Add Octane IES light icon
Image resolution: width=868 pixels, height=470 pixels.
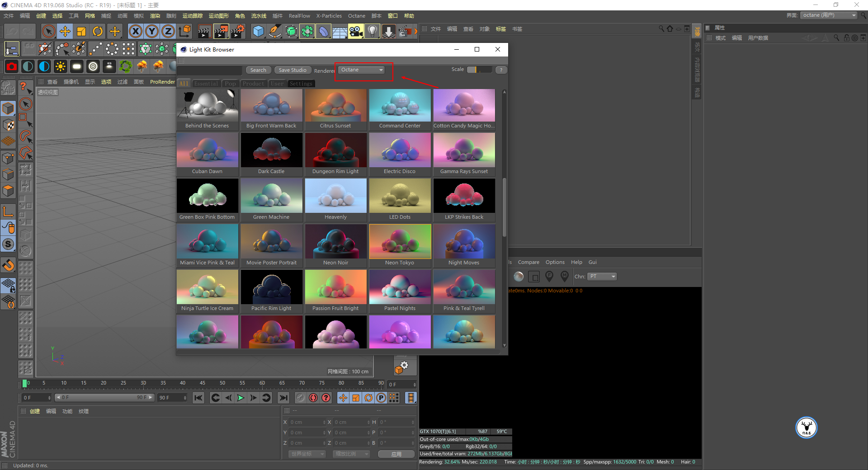click(x=109, y=67)
